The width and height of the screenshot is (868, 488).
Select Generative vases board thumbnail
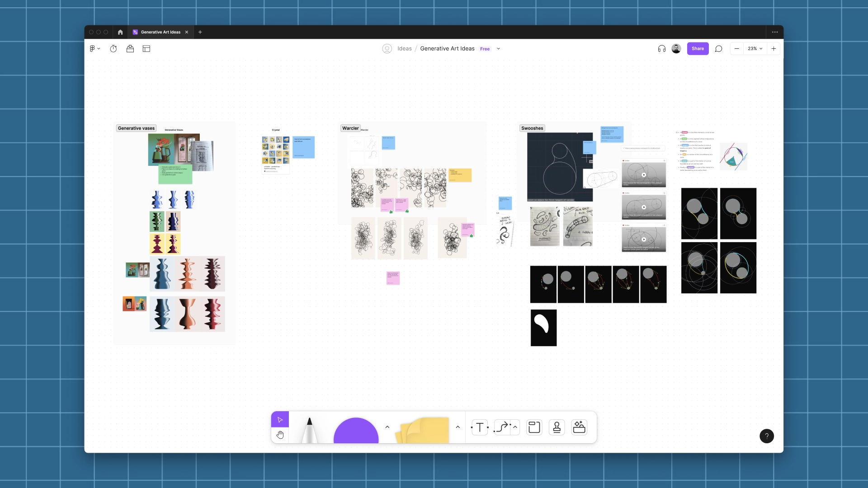(x=135, y=127)
